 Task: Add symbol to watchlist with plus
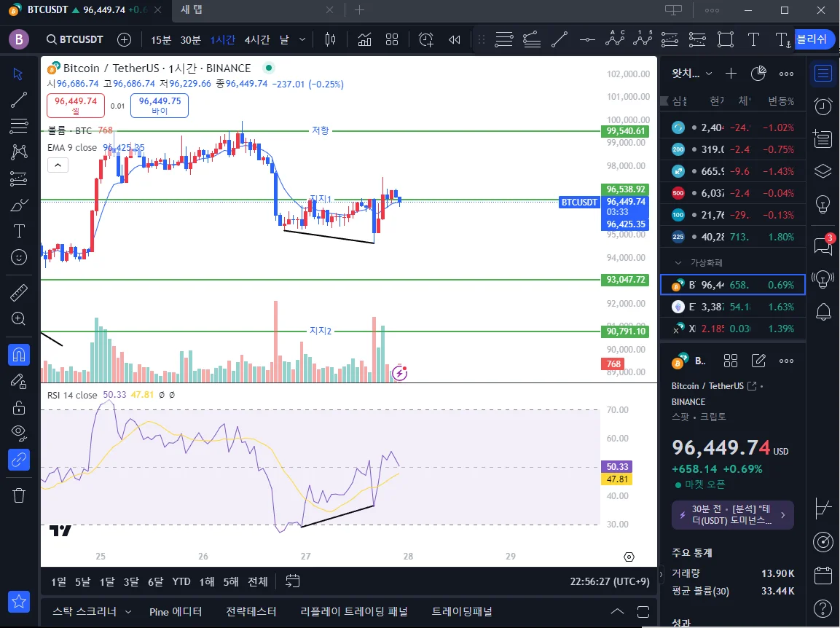(x=731, y=74)
